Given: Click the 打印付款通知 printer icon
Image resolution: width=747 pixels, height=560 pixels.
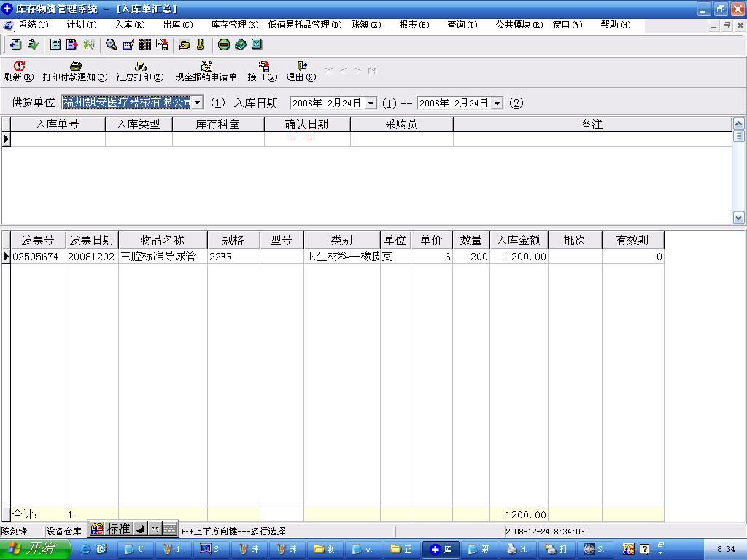Looking at the screenshot, I should [75, 66].
